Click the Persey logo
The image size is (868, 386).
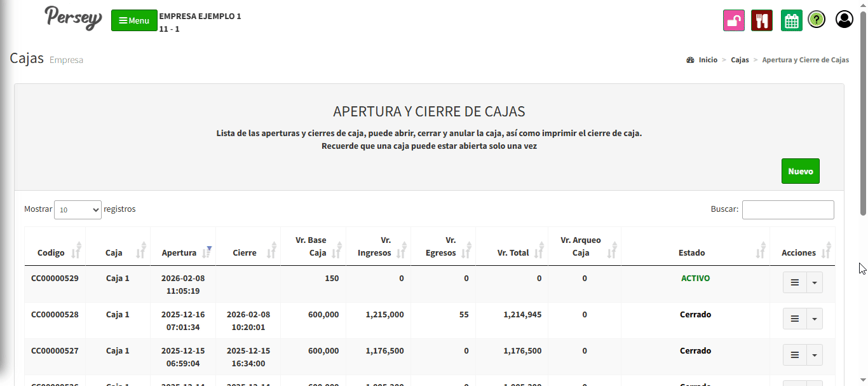[x=73, y=18]
